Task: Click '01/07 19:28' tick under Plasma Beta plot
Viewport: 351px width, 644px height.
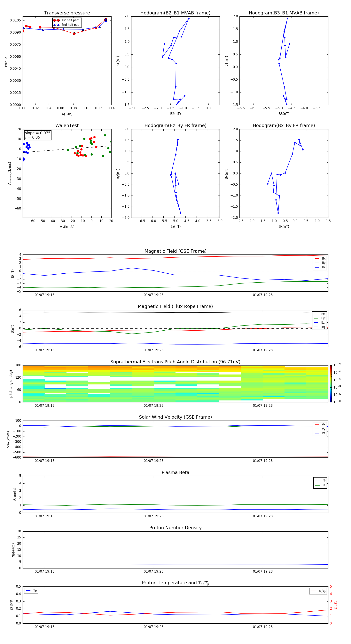Action: [x=262, y=516]
